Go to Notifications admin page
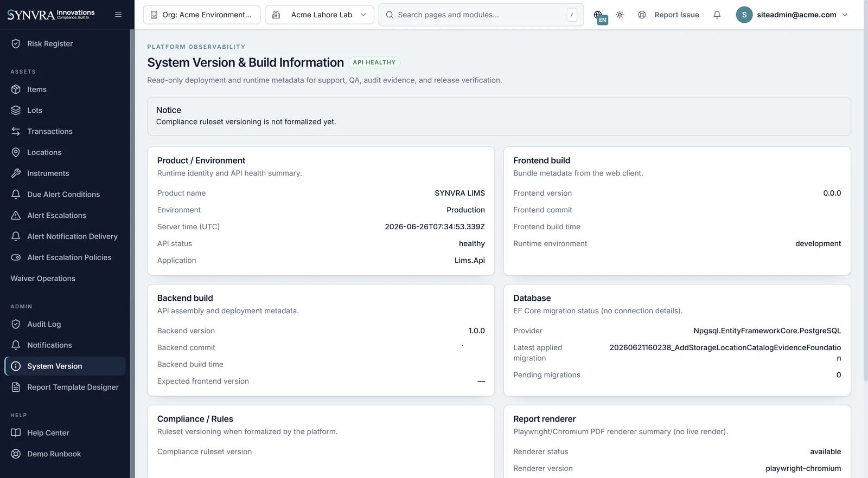 point(65,345)
